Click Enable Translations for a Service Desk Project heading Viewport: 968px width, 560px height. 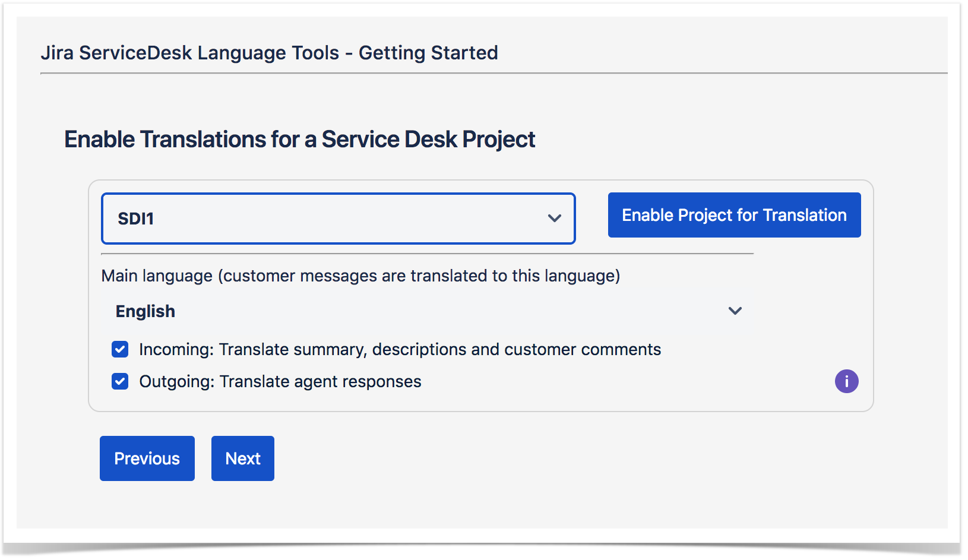(300, 140)
